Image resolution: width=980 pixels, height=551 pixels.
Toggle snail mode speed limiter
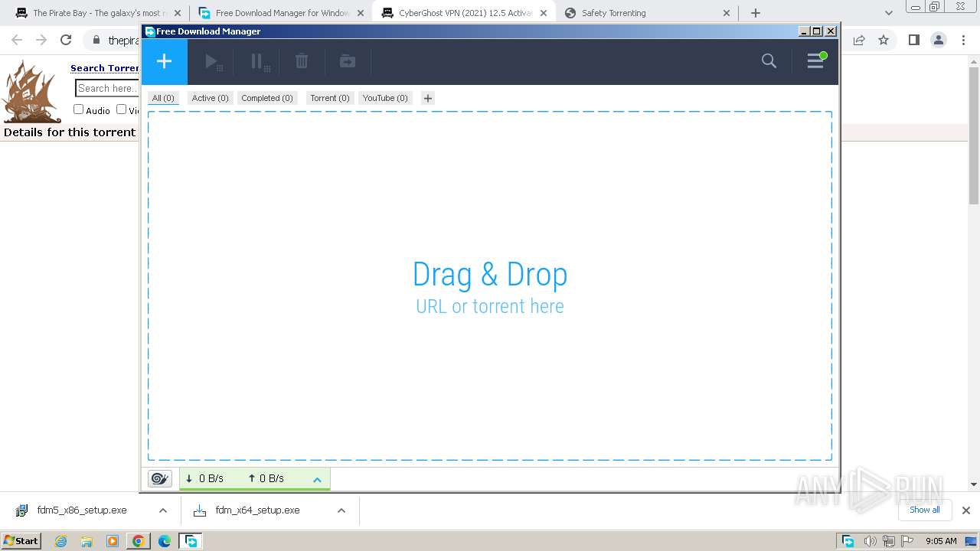point(159,478)
